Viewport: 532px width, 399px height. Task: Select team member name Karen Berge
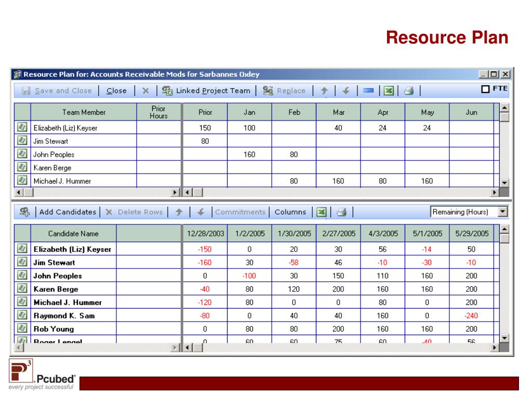pyautogui.click(x=52, y=168)
